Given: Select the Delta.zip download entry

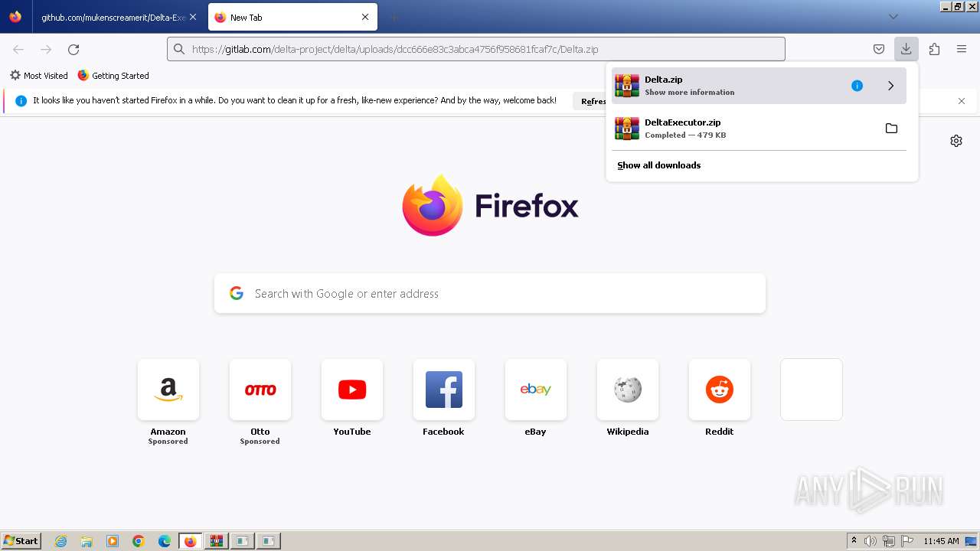Looking at the screenshot, I should 759,86.
